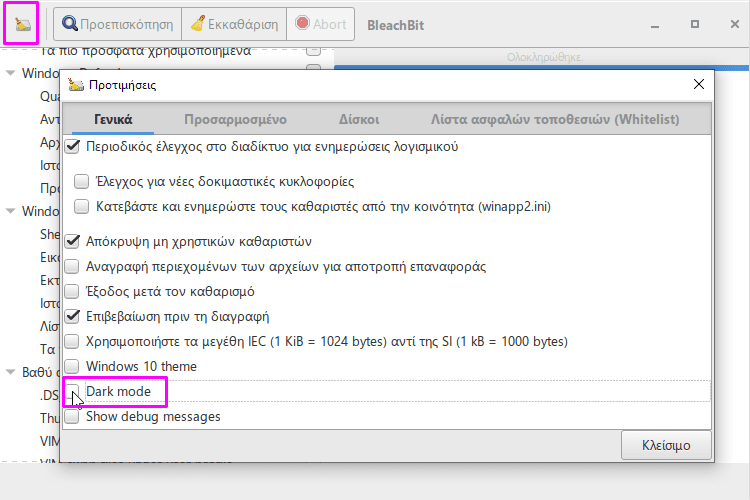Open the Whitelist tab
The image size is (750, 500).
pos(555,119)
